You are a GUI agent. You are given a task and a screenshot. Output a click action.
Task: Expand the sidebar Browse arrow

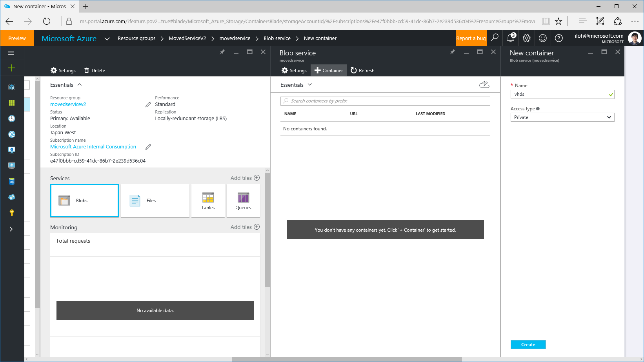11,229
